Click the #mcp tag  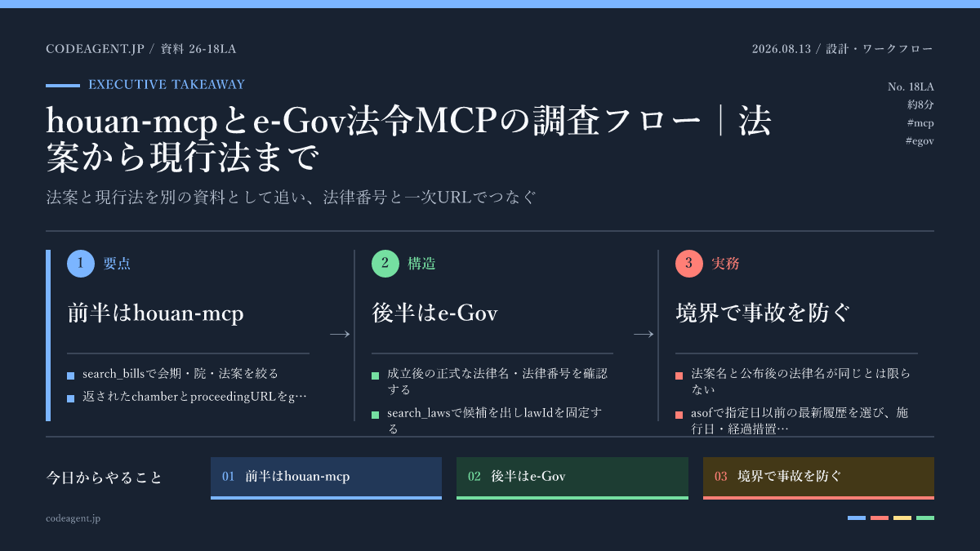pyautogui.click(x=920, y=123)
